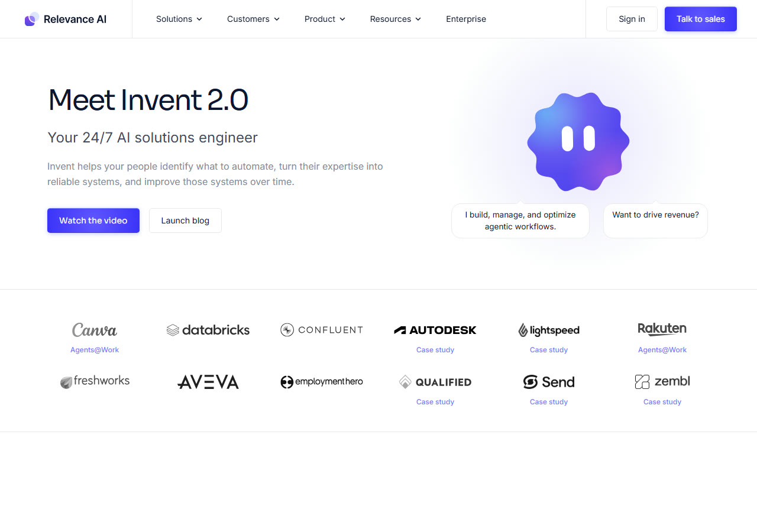The width and height of the screenshot is (757, 532).
Task: Click the Lightspeed logo
Action: pyautogui.click(x=549, y=330)
